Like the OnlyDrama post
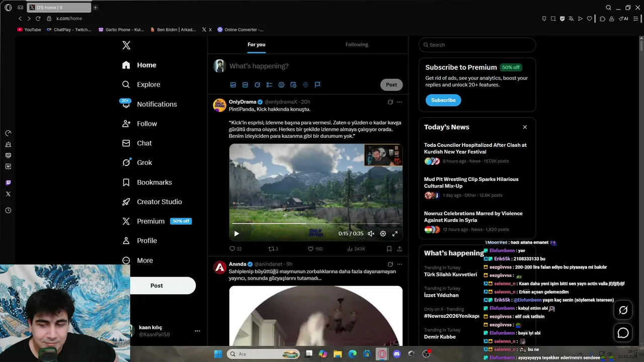Image resolution: width=644 pixels, height=362 pixels. (315, 249)
